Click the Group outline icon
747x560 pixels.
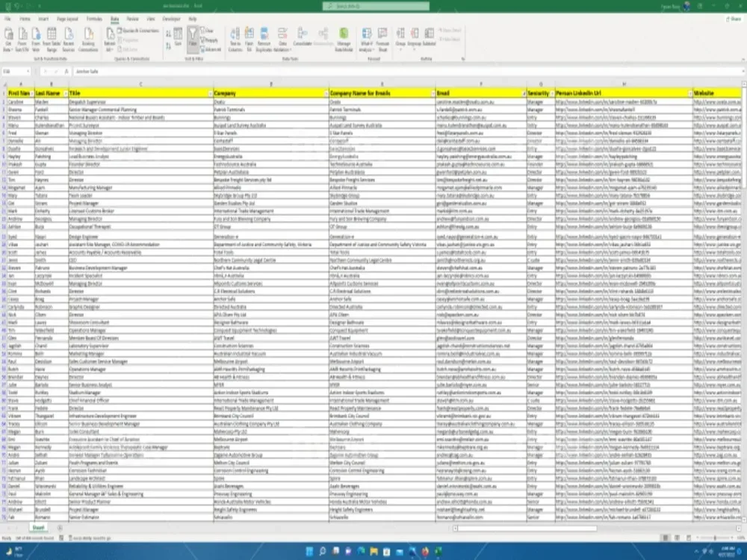[400, 38]
